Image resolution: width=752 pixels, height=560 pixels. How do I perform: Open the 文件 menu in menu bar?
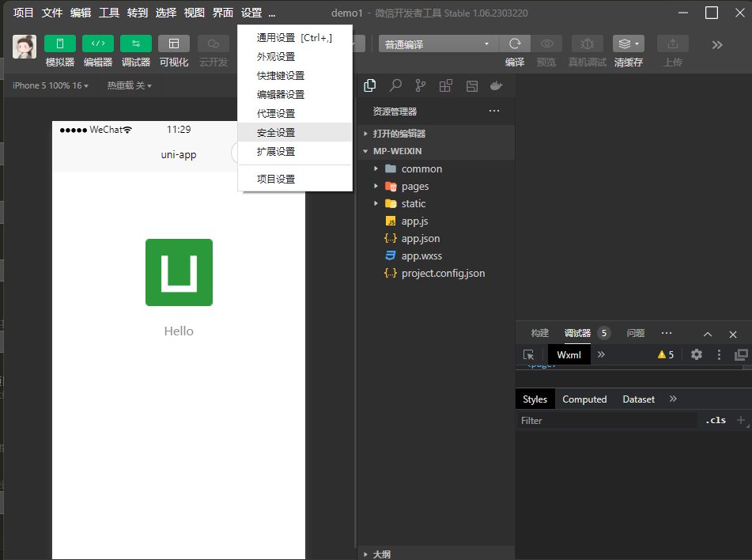coord(52,13)
